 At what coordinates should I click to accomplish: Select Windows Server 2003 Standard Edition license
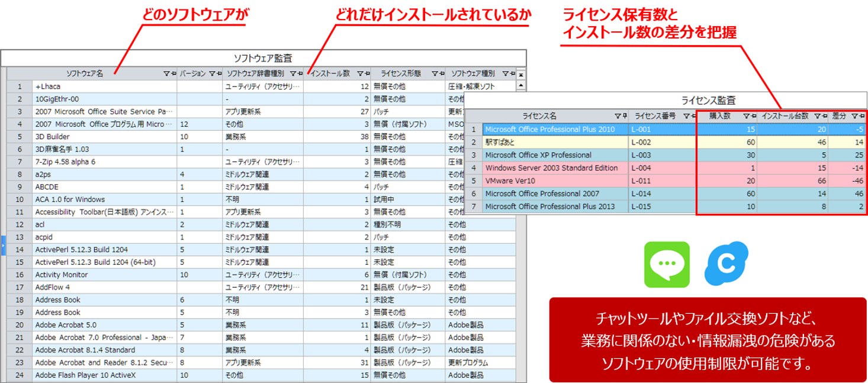click(x=551, y=168)
